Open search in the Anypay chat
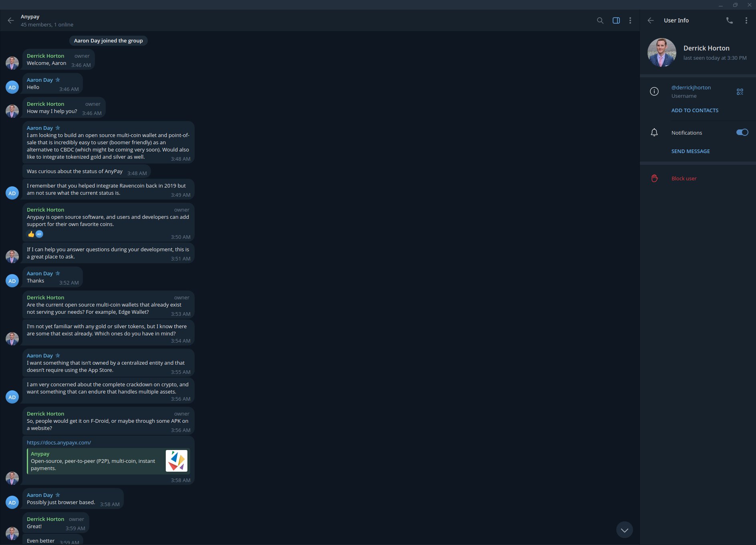Screen dimensions: 756x545 [600, 20]
